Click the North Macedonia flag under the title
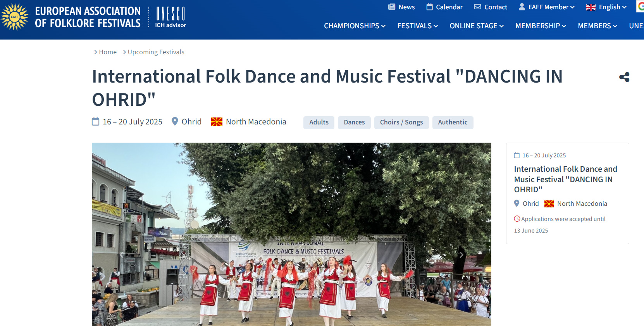 point(217,122)
